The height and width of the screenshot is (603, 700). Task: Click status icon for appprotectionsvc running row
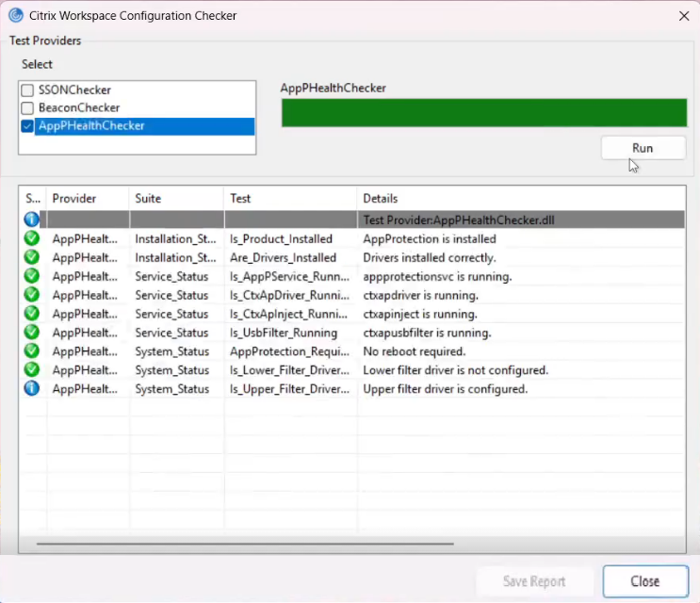coord(32,276)
